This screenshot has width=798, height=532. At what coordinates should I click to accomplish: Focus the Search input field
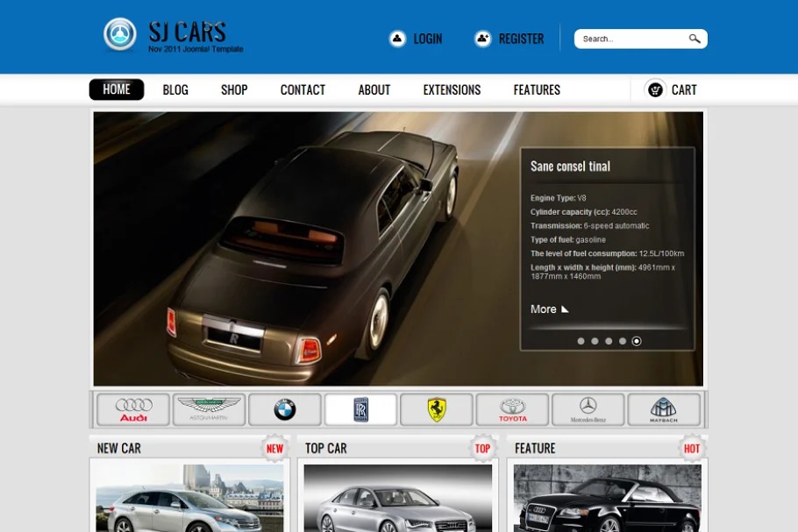coord(630,39)
